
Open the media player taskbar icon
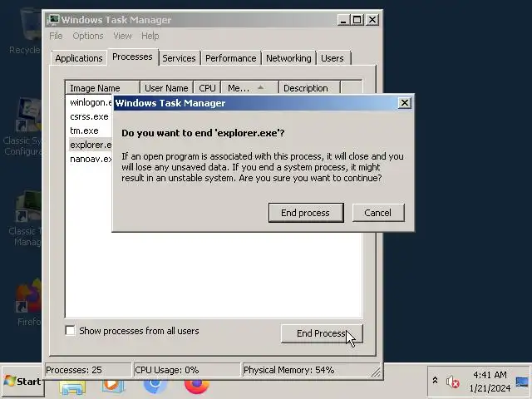point(113,387)
